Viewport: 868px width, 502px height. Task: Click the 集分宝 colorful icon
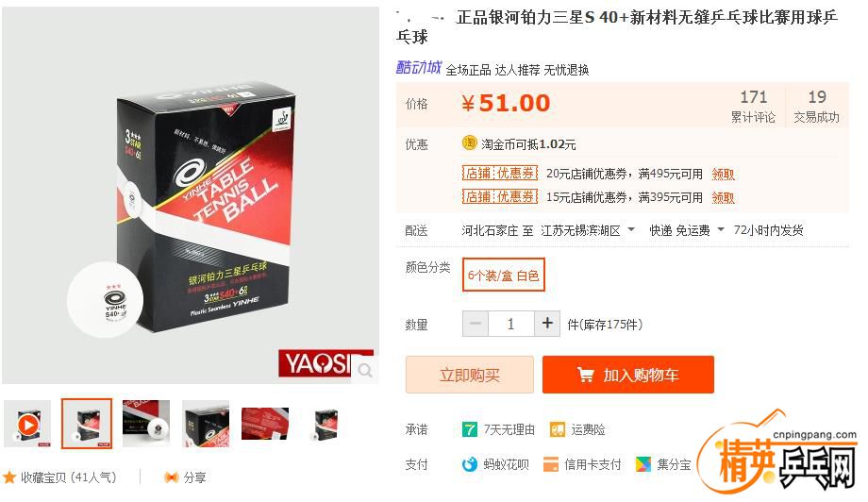(x=643, y=464)
